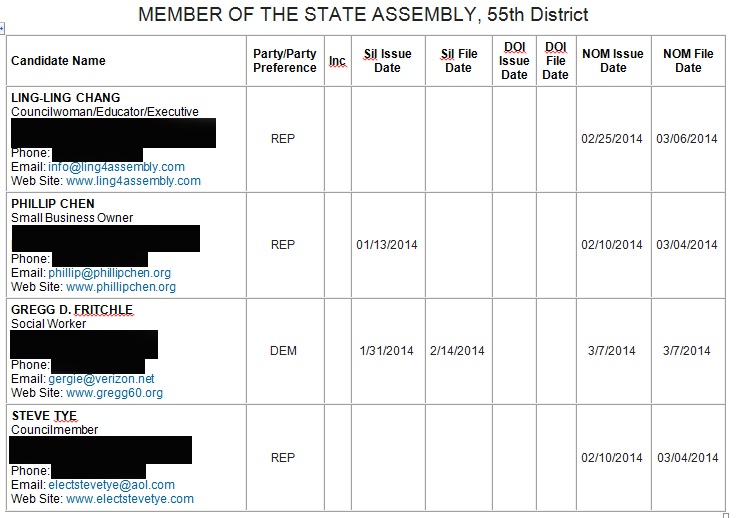
Task: Click the LING-LING CHANG candidate name
Action: [x=65, y=98]
